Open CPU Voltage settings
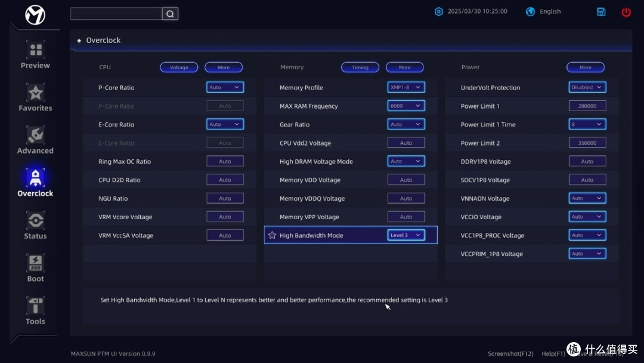644x363 pixels. [179, 67]
